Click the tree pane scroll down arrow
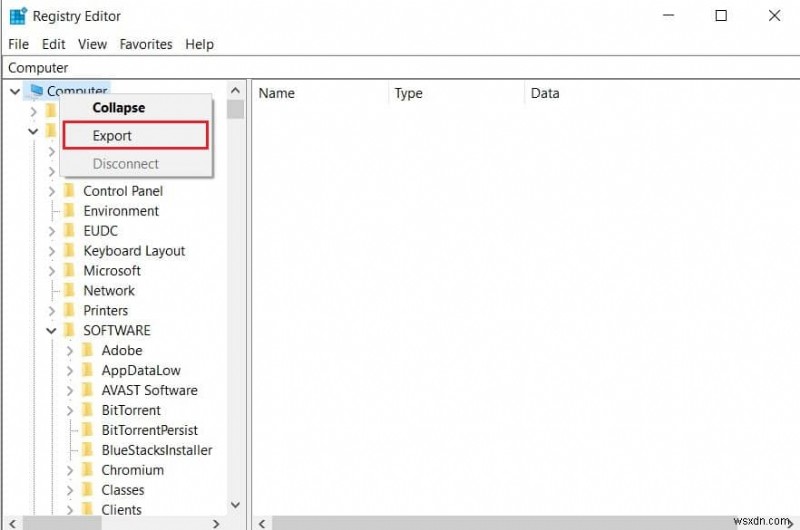The image size is (800, 530). point(236,506)
